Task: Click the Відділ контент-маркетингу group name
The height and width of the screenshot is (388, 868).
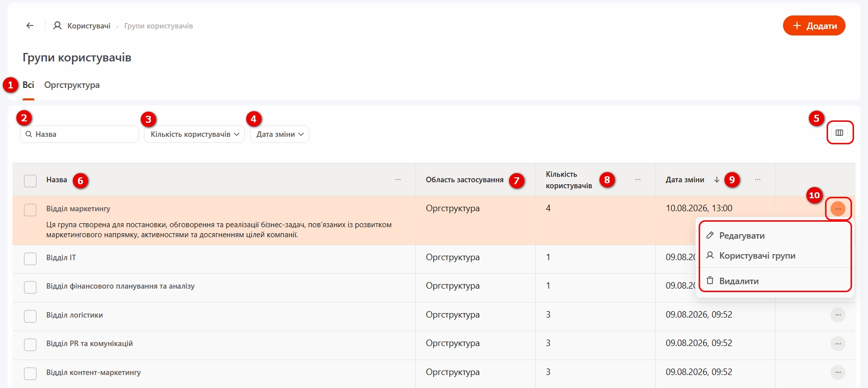Action: click(x=93, y=373)
